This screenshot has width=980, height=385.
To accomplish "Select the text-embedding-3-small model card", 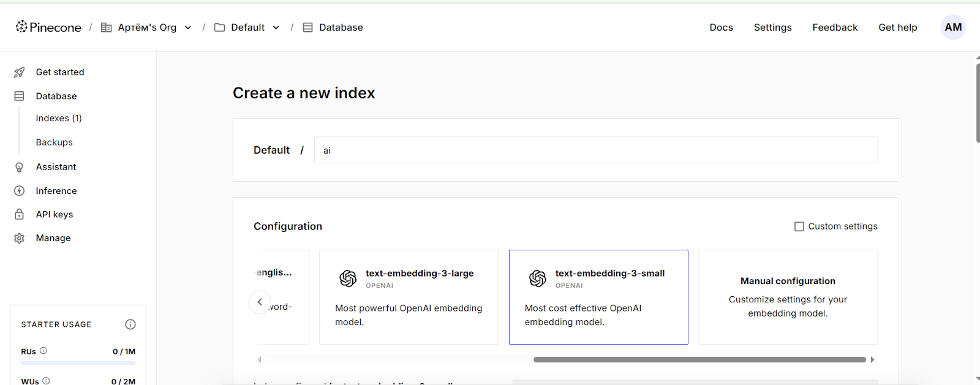I will (x=598, y=297).
